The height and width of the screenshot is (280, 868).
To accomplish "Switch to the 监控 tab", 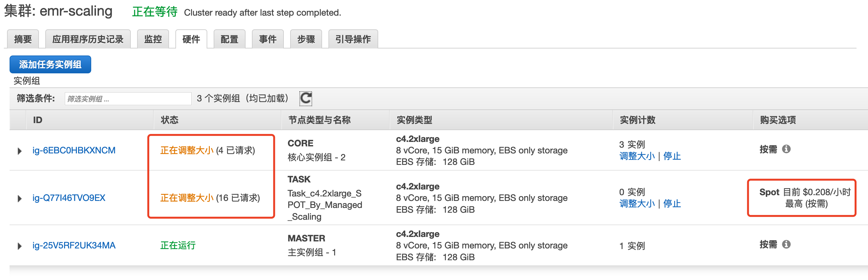I will point(153,40).
